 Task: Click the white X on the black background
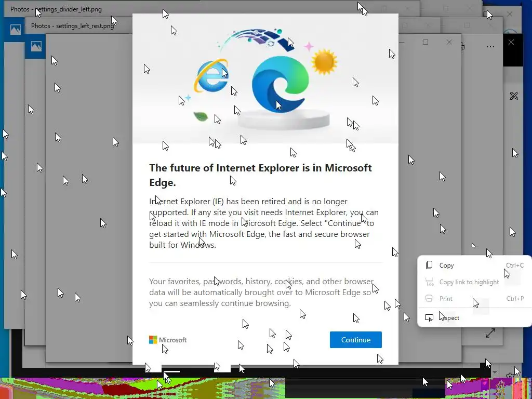click(511, 42)
